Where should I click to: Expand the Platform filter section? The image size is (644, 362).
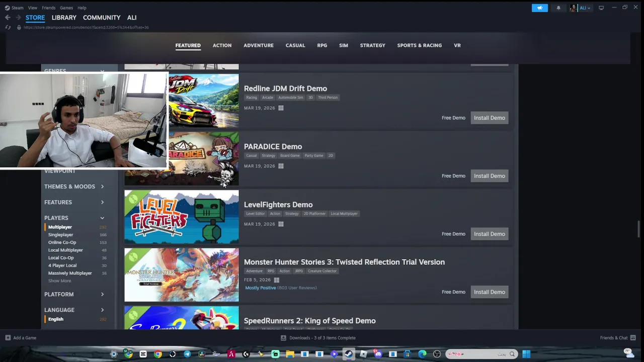click(74, 294)
